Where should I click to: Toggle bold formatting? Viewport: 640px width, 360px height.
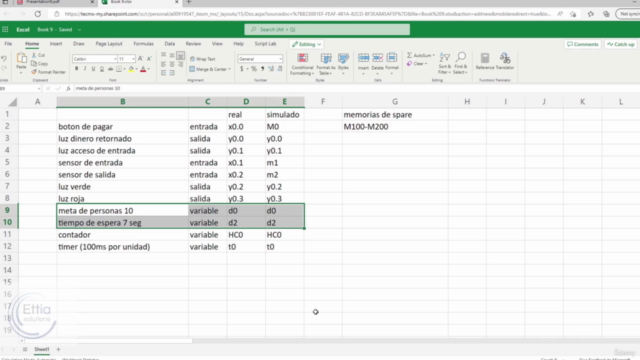click(x=76, y=69)
